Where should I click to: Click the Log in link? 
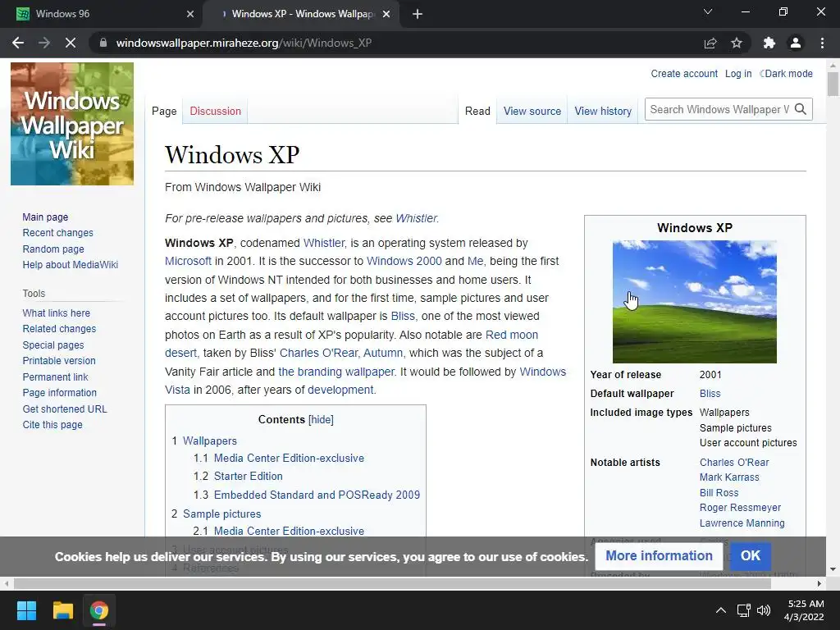[738, 73]
